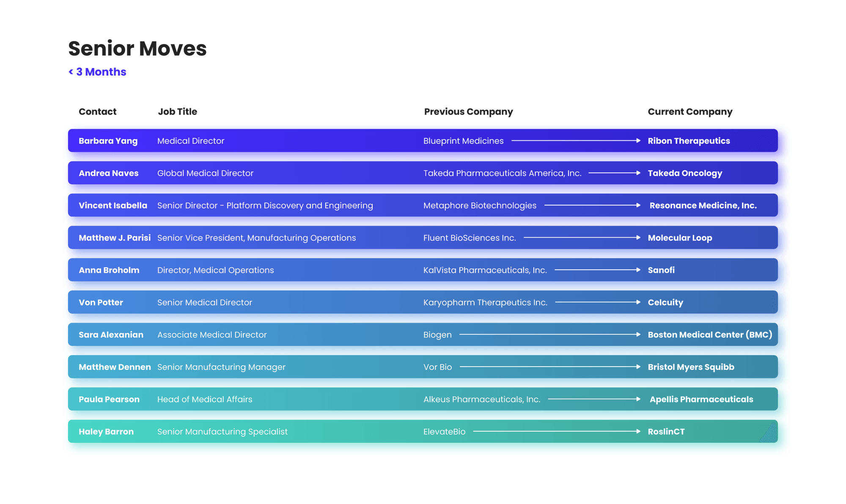The width and height of the screenshot is (846, 504).
Task: Click previous company Karyopharm Therapeutics Inc.
Action: (x=485, y=302)
